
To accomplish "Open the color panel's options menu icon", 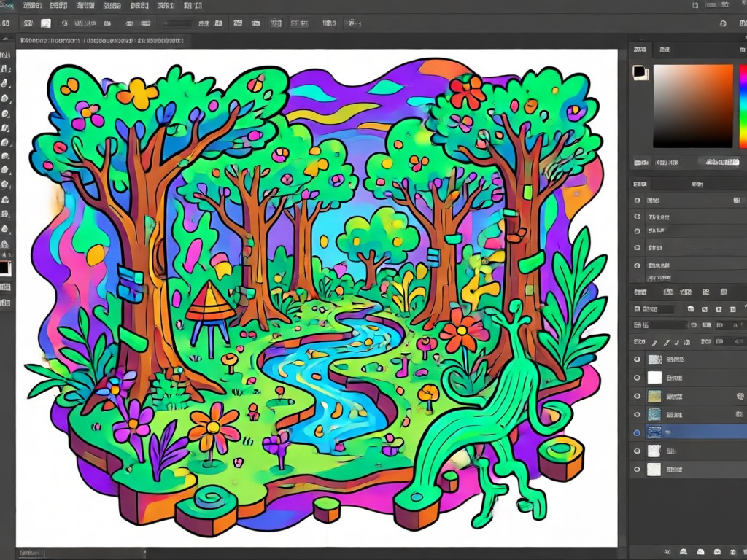I will tap(742, 50).
